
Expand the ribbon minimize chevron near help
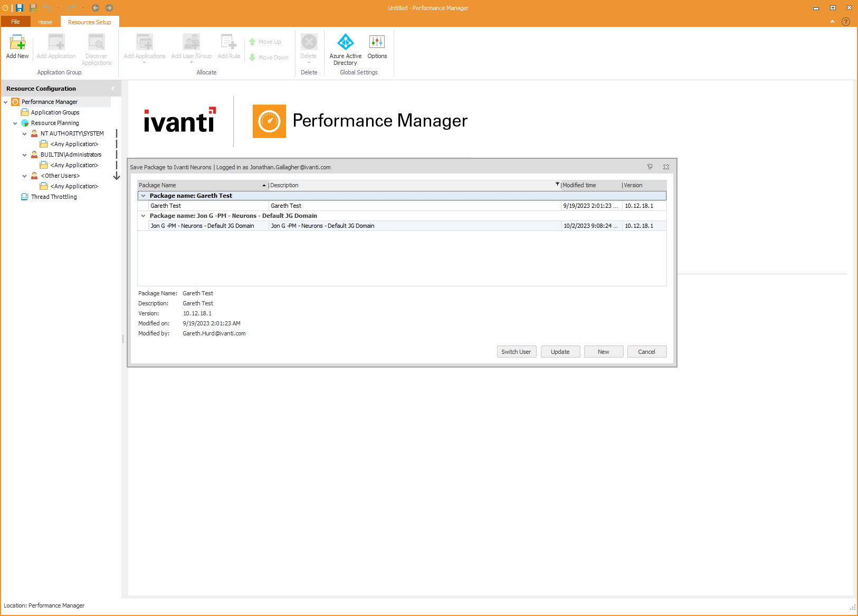point(832,22)
